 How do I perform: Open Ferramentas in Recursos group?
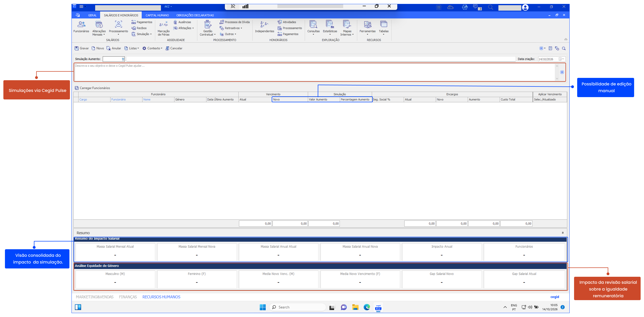point(367,28)
